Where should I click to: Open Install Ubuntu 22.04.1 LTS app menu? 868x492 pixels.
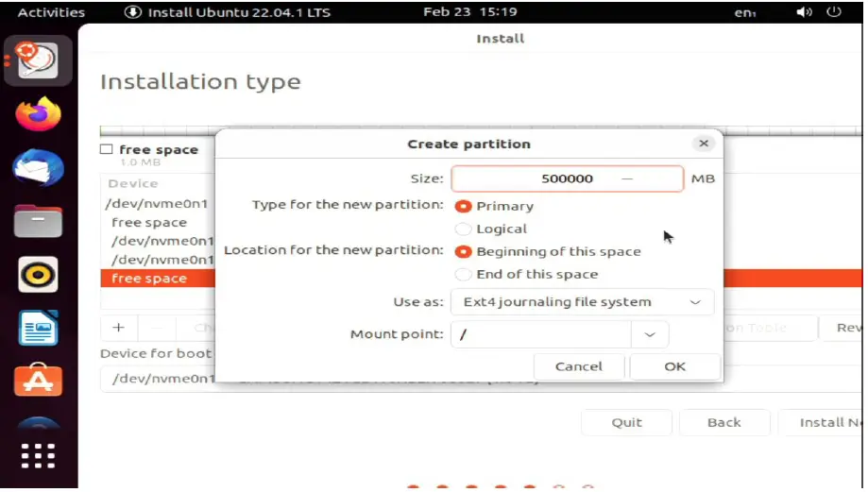click(228, 12)
